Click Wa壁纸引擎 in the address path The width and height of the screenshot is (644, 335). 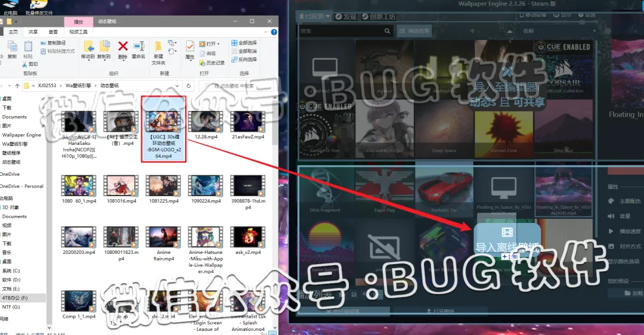click(78, 85)
